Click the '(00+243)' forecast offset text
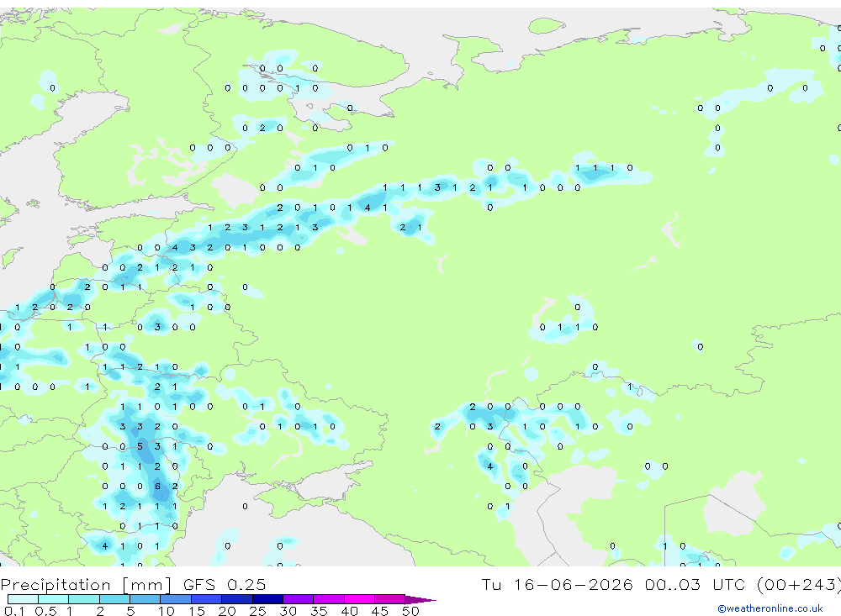The height and width of the screenshot is (616, 841). 799,585
